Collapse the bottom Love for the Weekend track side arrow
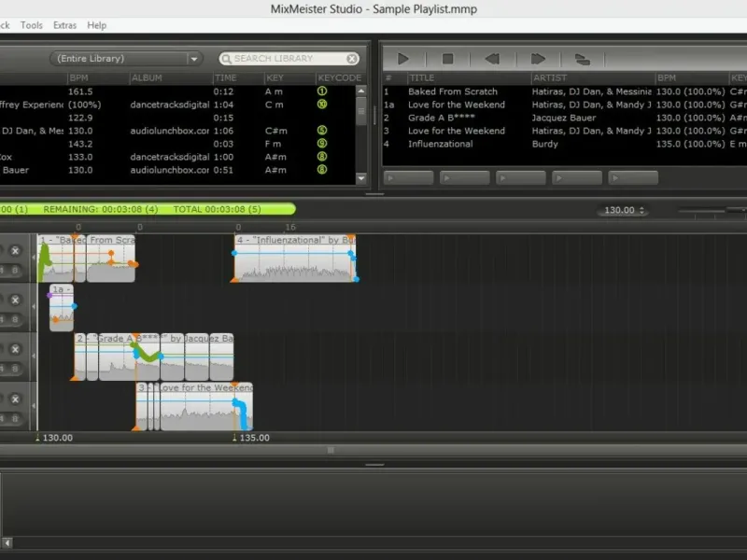This screenshot has width=747, height=560. [x=34, y=406]
